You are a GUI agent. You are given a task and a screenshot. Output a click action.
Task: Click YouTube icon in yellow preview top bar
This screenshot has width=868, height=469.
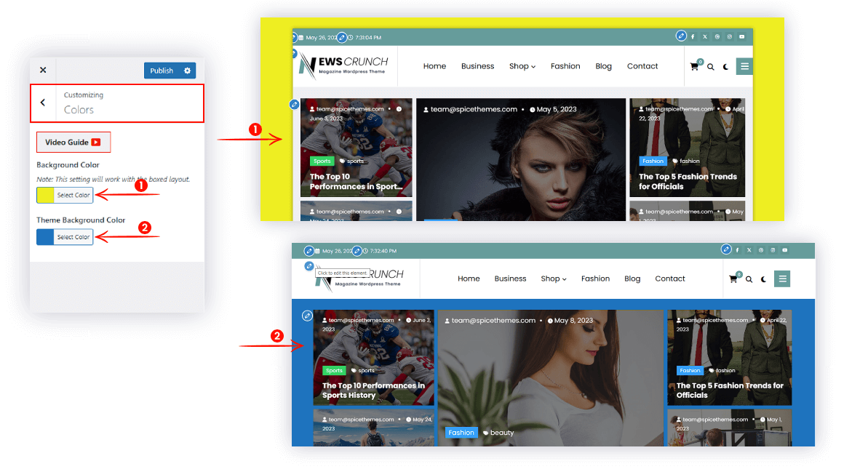click(x=742, y=37)
